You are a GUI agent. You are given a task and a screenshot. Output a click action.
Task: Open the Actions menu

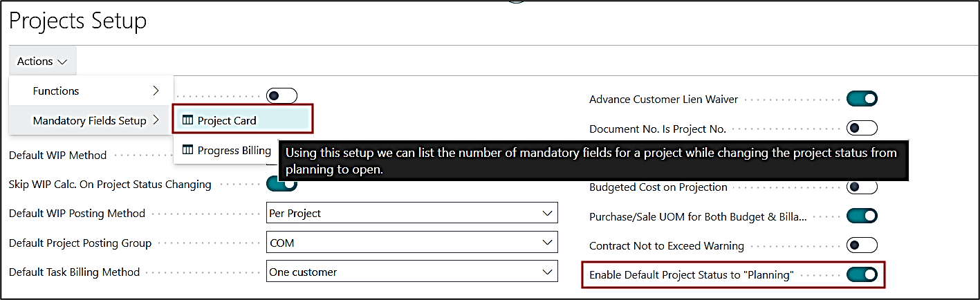42,61
